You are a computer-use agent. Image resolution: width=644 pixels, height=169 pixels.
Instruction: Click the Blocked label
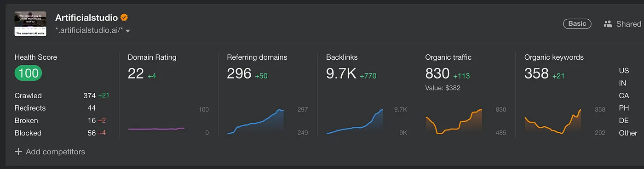tap(28, 133)
